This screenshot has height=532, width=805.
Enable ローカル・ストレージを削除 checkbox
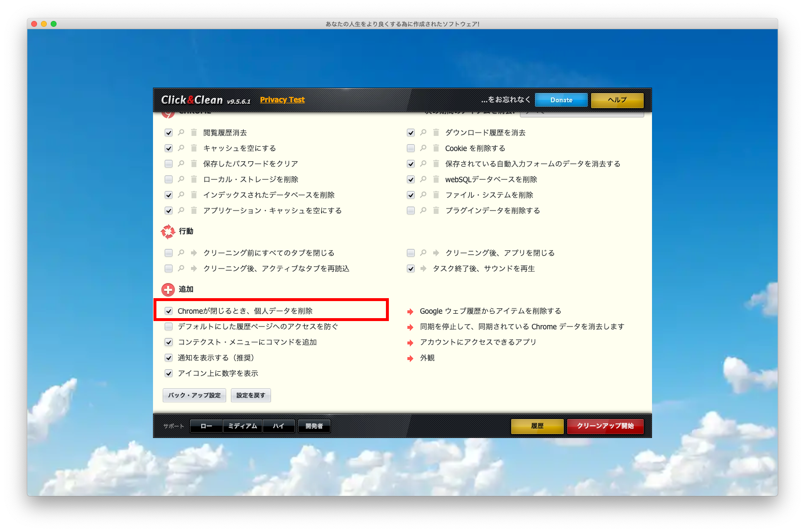(x=169, y=179)
